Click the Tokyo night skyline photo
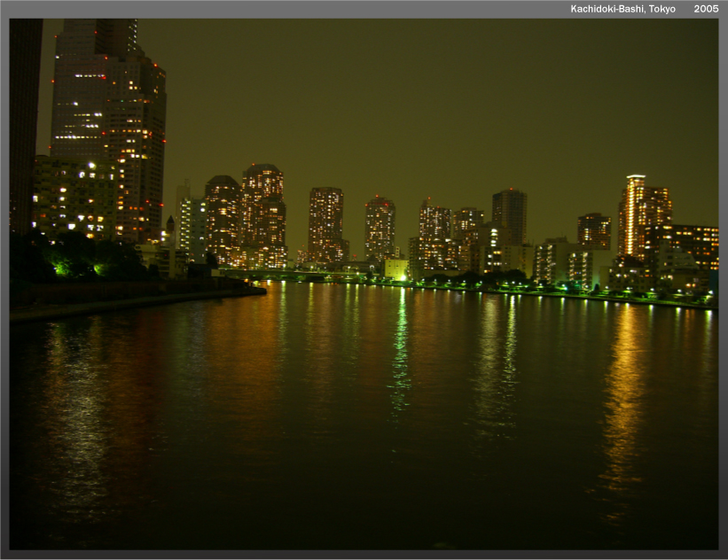This screenshot has width=728, height=560. tap(364, 284)
